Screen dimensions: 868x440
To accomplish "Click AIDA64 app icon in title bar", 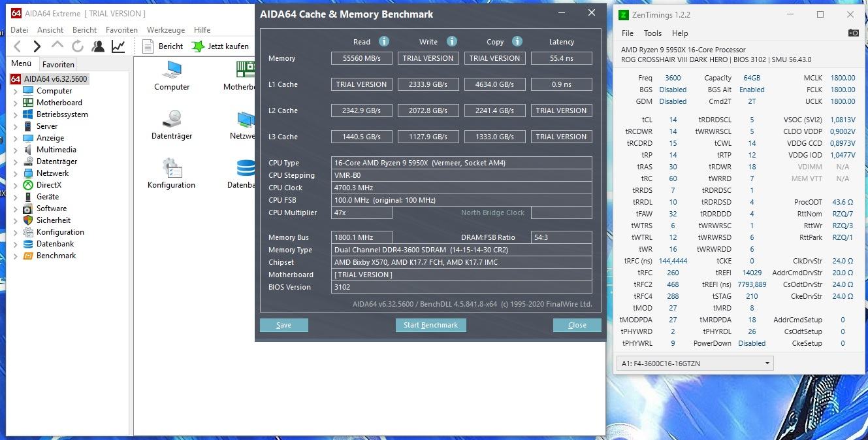I will [x=16, y=13].
